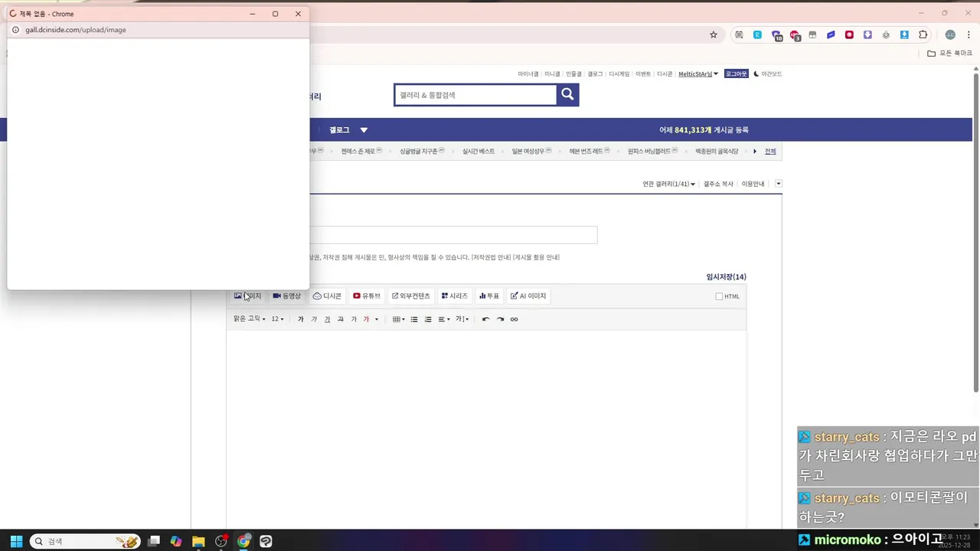980x551 pixels.
Task: Open the 원피스 버닝블러드 gallery tab
Action: 652,152
